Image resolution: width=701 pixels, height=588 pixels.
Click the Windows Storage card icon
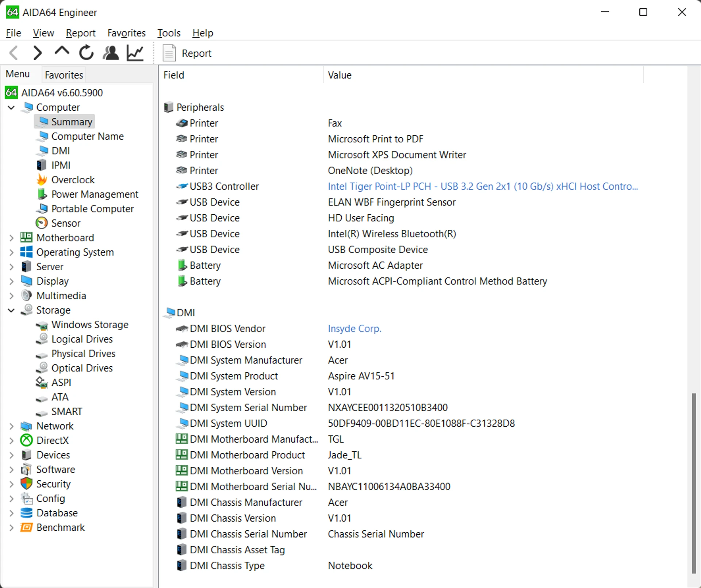pos(42,325)
